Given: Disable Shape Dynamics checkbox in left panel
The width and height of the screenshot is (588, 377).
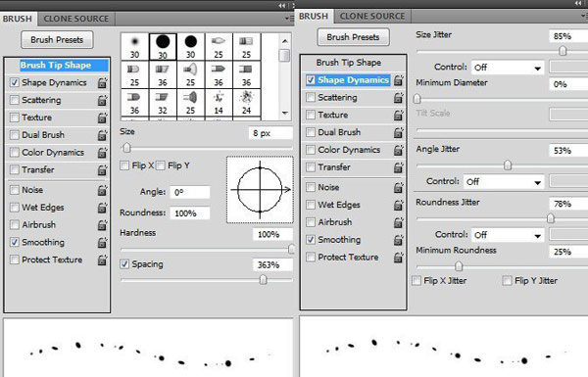Looking at the screenshot, I should (x=15, y=82).
